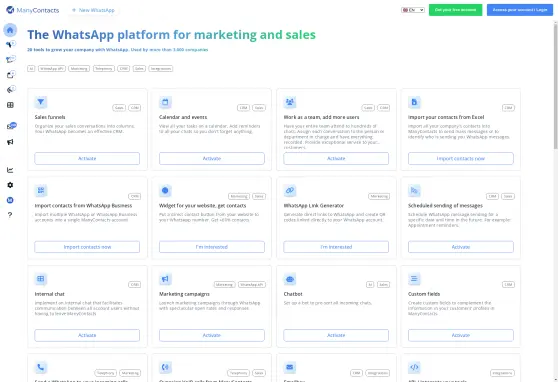Activate Custom fields

461,335
